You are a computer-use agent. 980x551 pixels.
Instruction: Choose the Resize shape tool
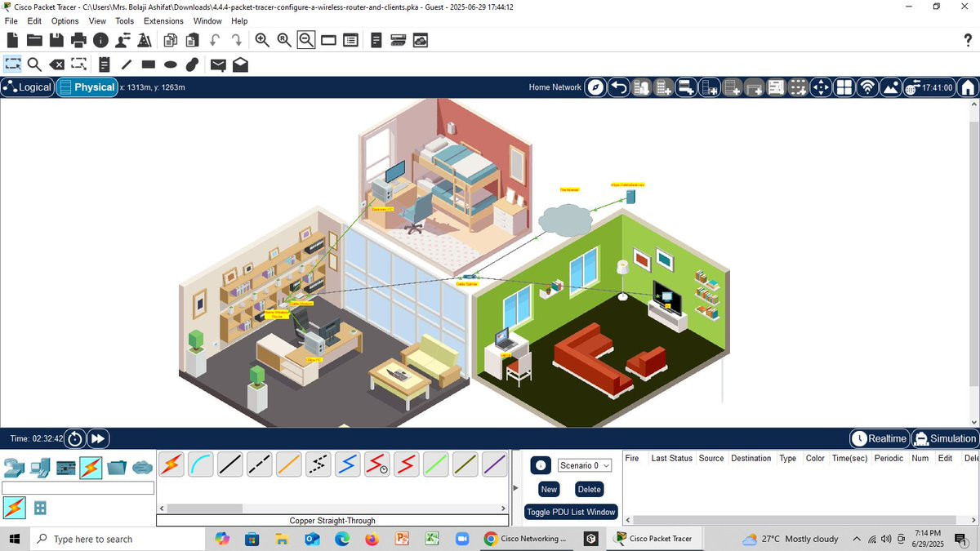tap(78, 64)
